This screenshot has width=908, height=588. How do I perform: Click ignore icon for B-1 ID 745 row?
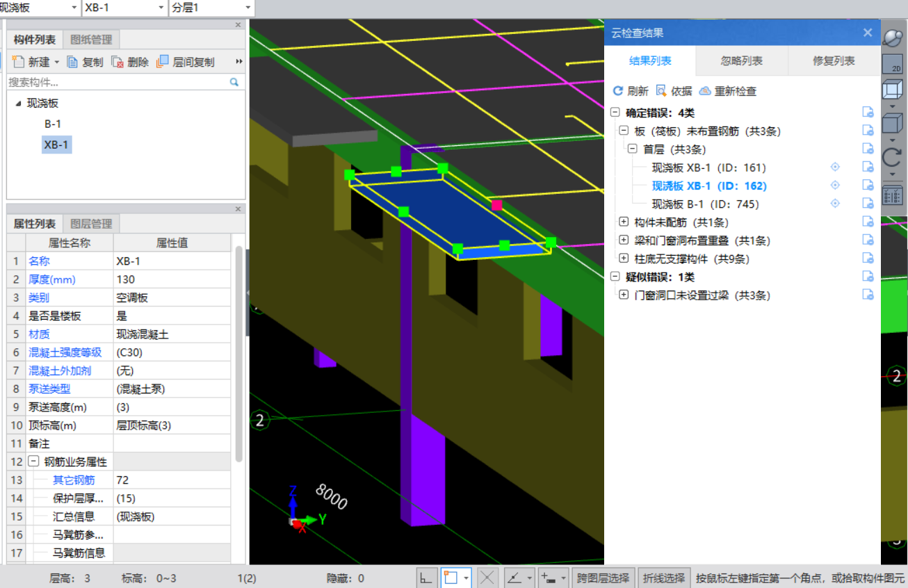point(868,203)
